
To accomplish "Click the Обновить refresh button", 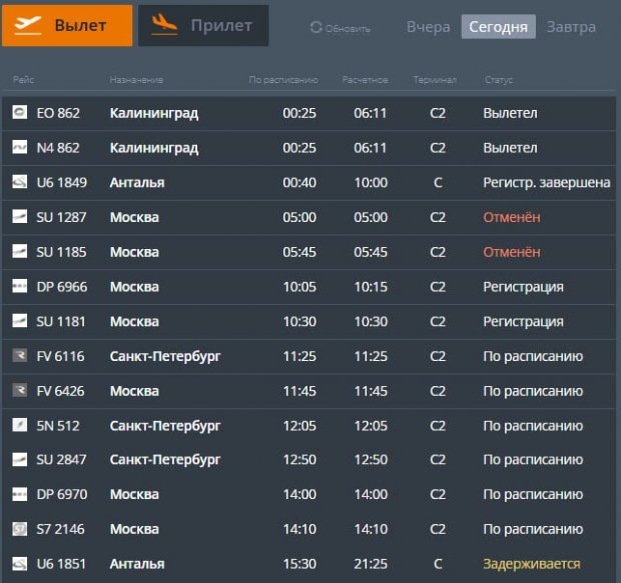I will coord(341,28).
